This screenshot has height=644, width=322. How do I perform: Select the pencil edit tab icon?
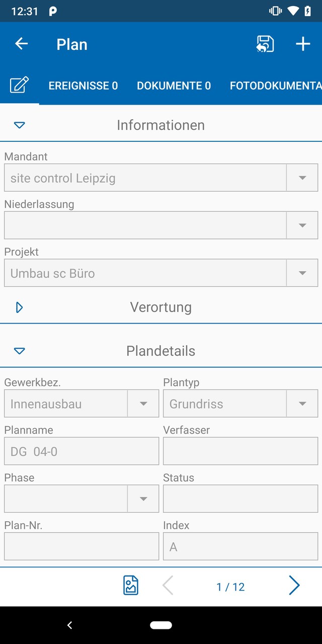tap(19, 86)
